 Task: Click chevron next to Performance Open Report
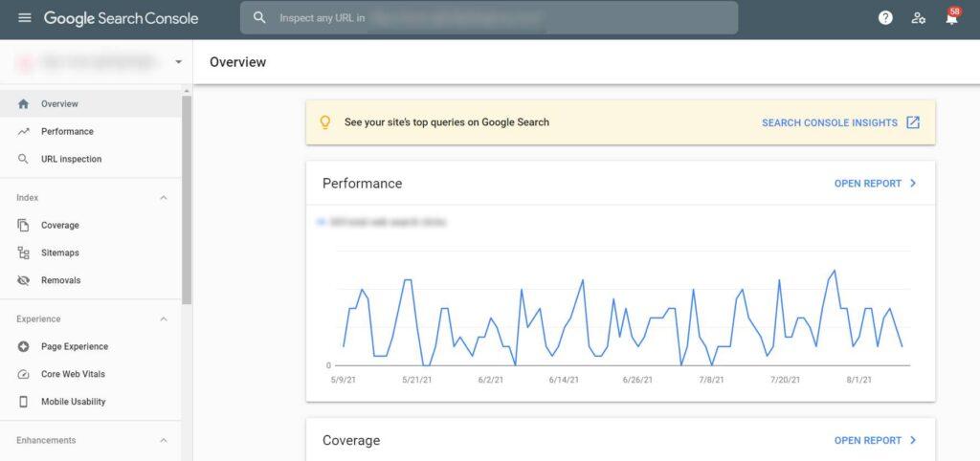click(x=913, y=183)
